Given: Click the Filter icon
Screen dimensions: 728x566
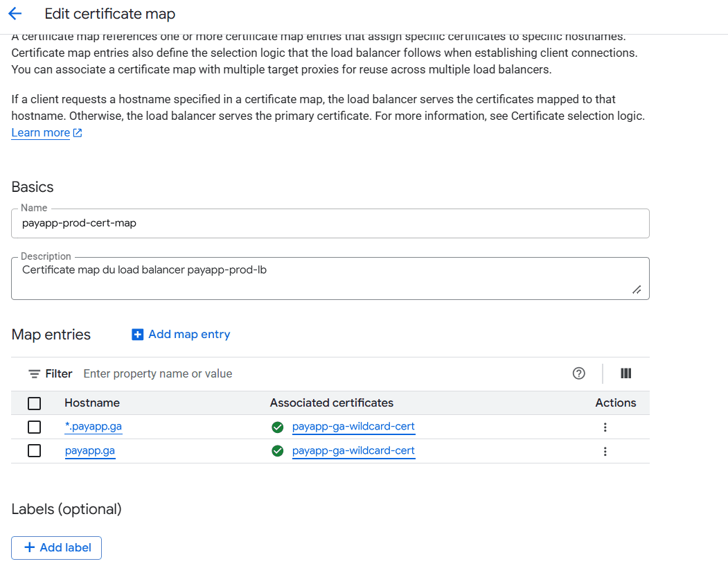Looking at the screenshot, I should (x=34, y=374).
